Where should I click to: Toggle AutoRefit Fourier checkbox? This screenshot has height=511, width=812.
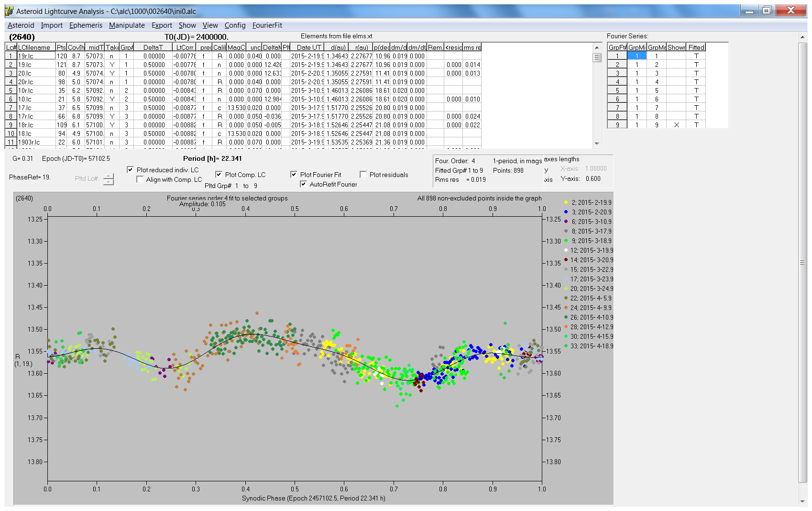coord(303,184)
